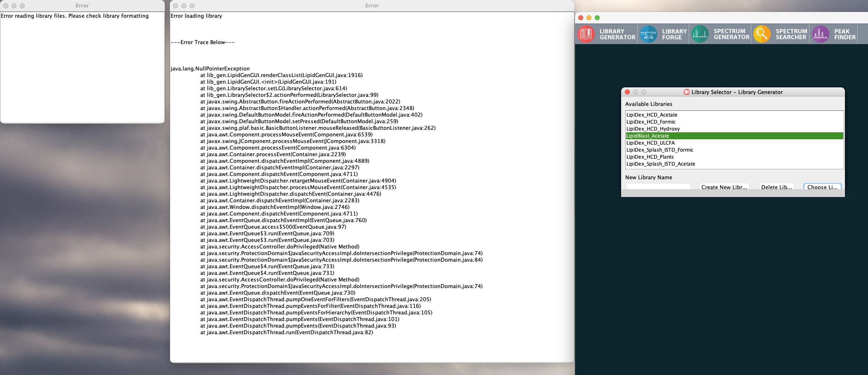Click the Peak Finder chromatogram icon
This screenshot has height=375, width=868.
tap(821, 34)
